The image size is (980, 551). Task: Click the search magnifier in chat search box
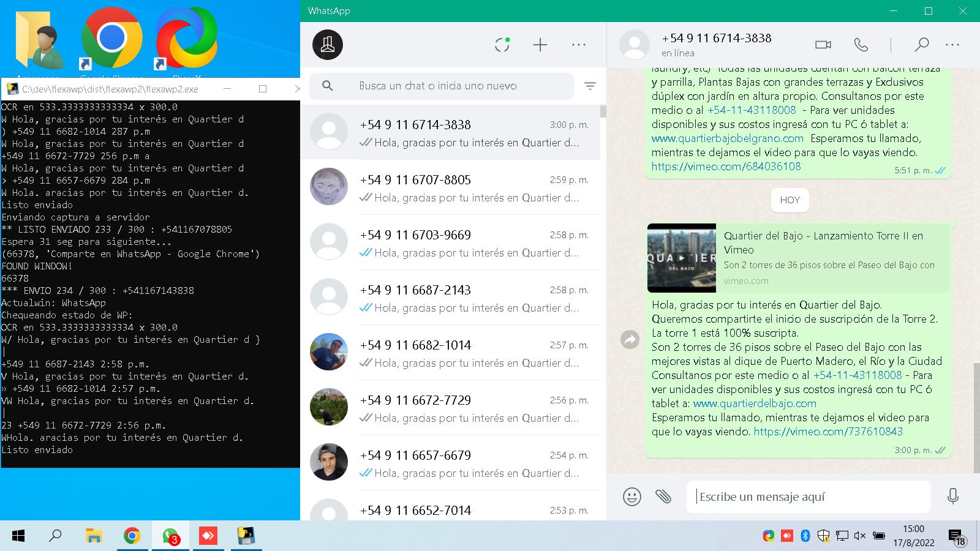[328, 86]
